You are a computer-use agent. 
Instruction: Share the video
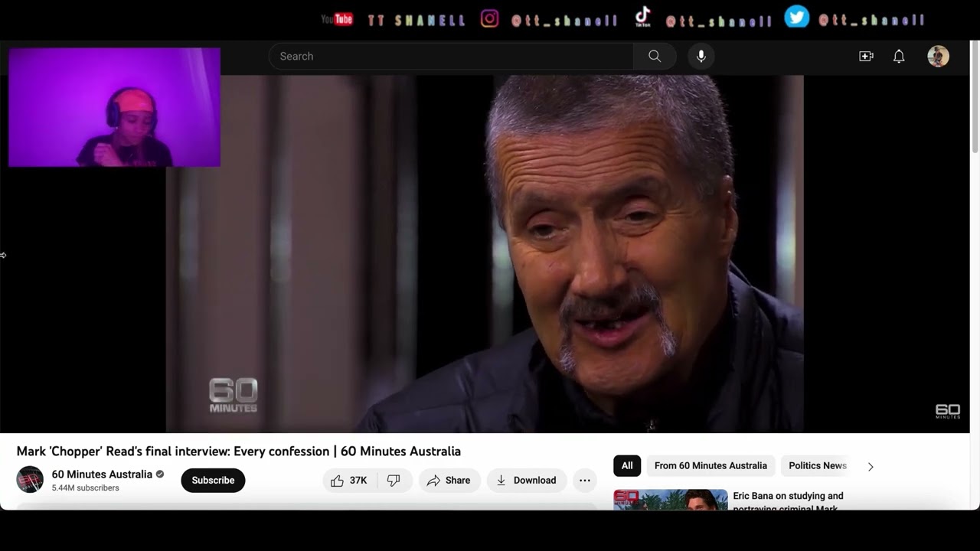(x=449, y=481)
